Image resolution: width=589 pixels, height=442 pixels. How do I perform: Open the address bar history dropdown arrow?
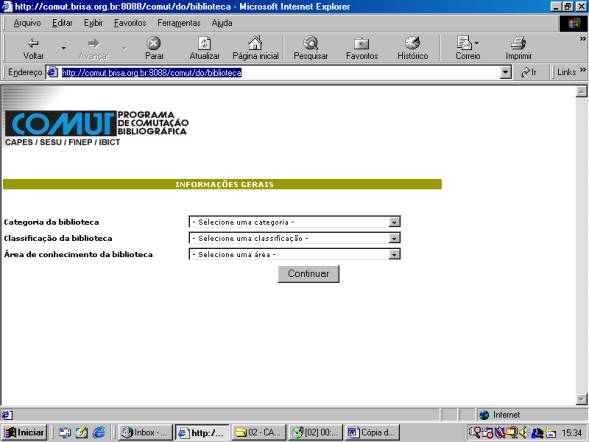pyautogui.click(x=506, y=72)
